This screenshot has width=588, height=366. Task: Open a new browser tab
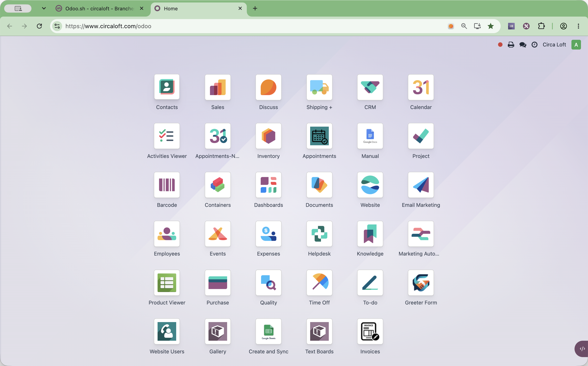click(x=255, y=8)
